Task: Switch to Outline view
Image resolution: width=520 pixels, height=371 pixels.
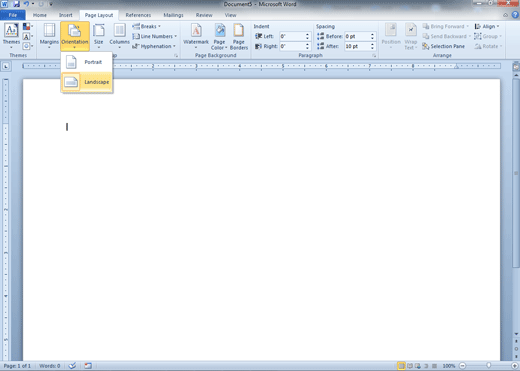Action: coord(426,366)
